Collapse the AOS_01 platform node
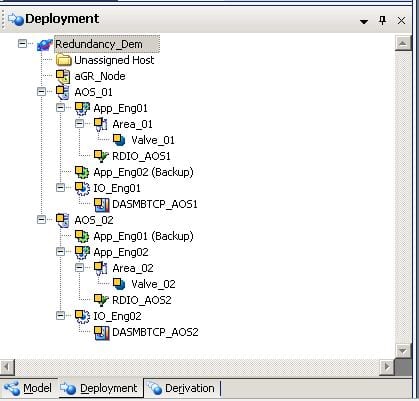419x401 pixels. 41,92
